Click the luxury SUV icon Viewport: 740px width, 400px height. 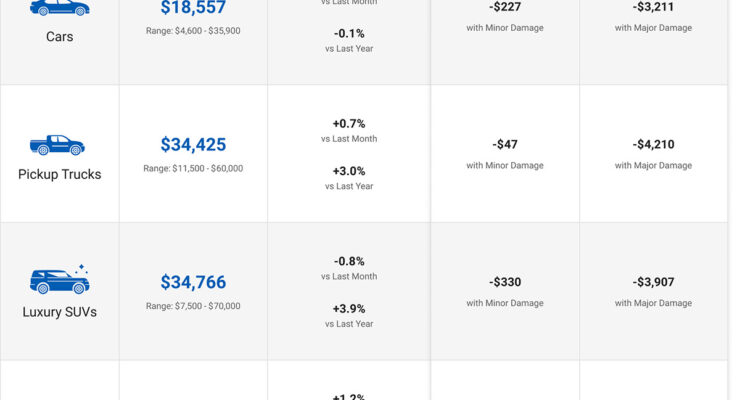click(59, 281)
